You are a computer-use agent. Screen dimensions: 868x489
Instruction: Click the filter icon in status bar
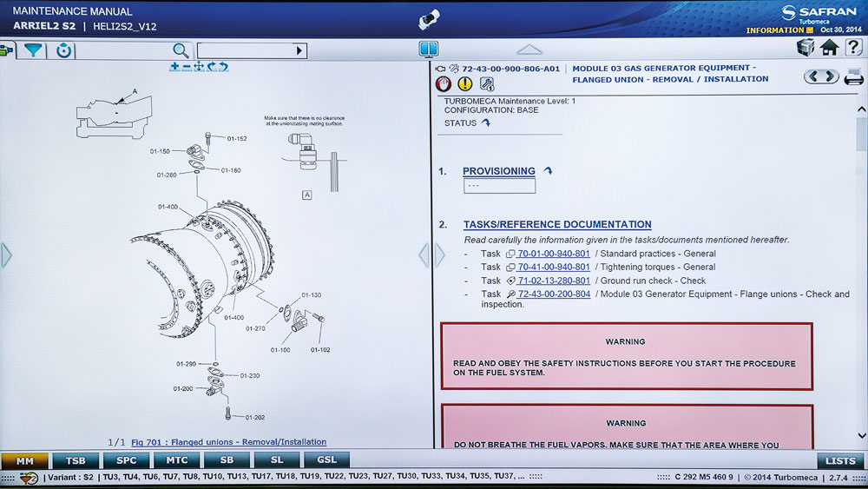[x=29, y=478]
